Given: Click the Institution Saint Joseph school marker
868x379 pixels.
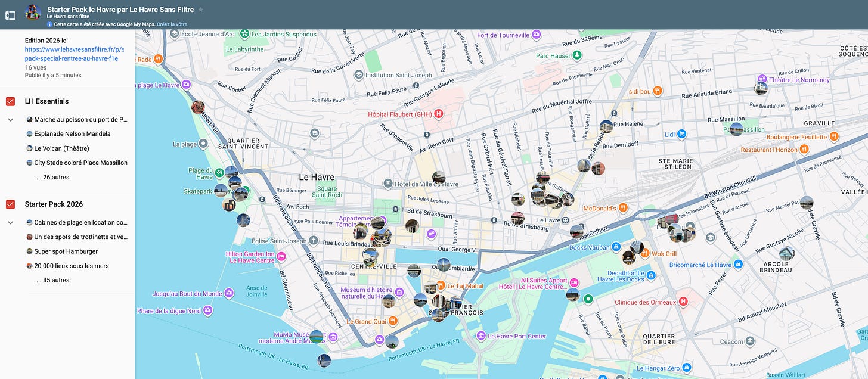Looking at the screenshot, I should [x=358, y=75].
